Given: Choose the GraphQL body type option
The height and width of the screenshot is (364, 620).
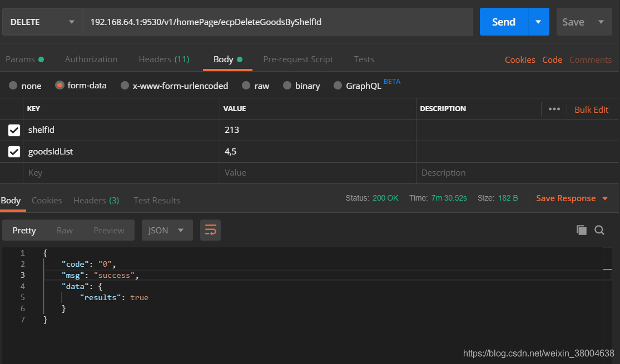Looking at the screenshot, I should point(338,86).
